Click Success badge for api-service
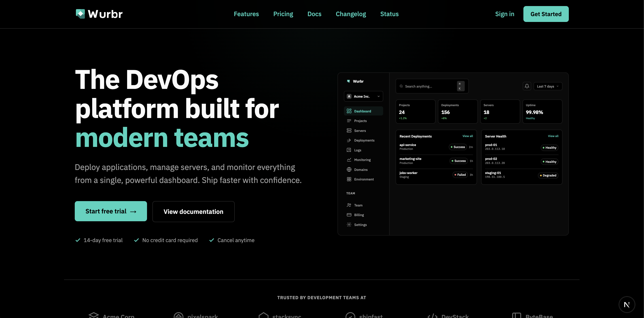Image resolution: width=644 pixels, height=318 pixels. (458, 147)
